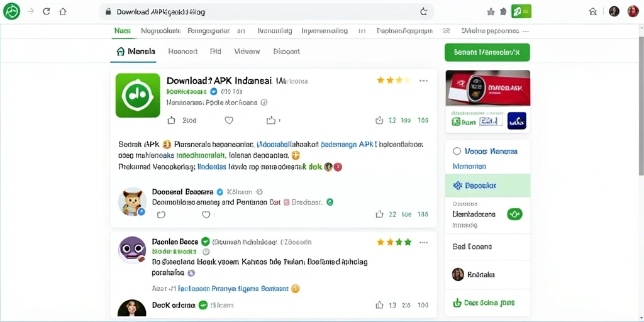
Task: Click the green checkbox next to 'Bant' in the sidebar
Action: point(456,121)
